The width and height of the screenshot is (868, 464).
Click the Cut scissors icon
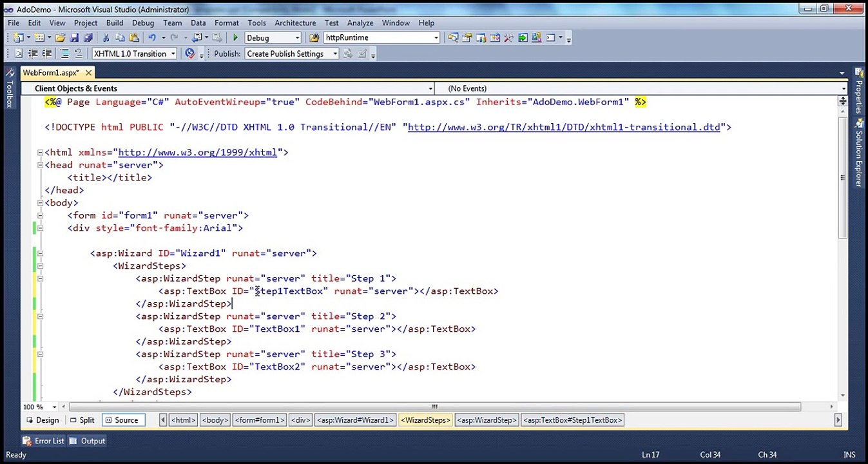[106, 38]
